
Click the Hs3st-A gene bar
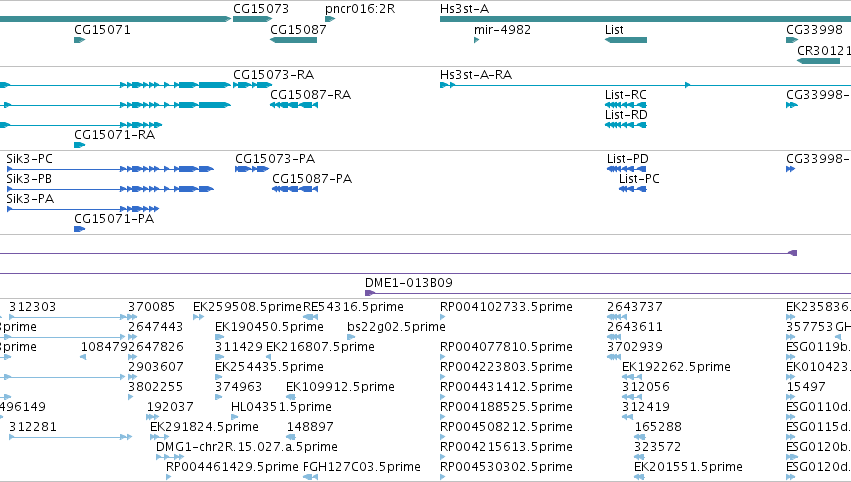pyautogui.click(x=645, y=20)
